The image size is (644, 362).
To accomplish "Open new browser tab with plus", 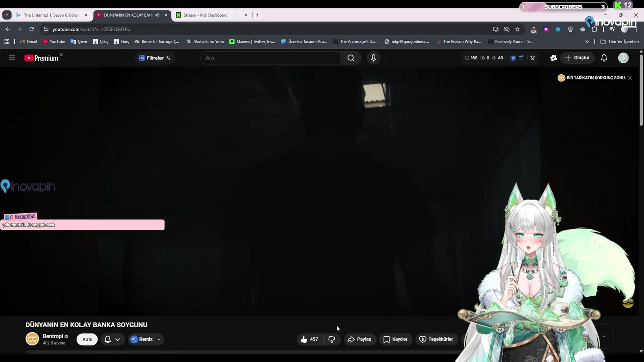I will 258,15.
